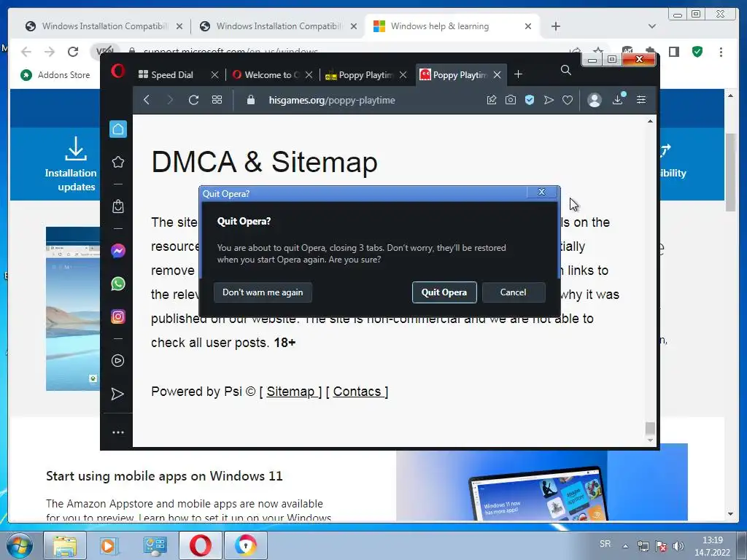
Task: Expand the Chrome tab search chevron
Action: pos(652,26)
